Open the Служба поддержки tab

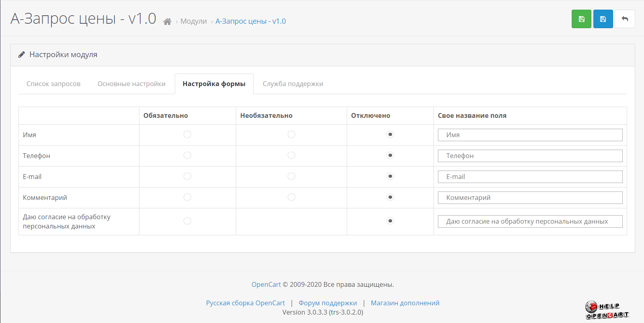[293, 84]
